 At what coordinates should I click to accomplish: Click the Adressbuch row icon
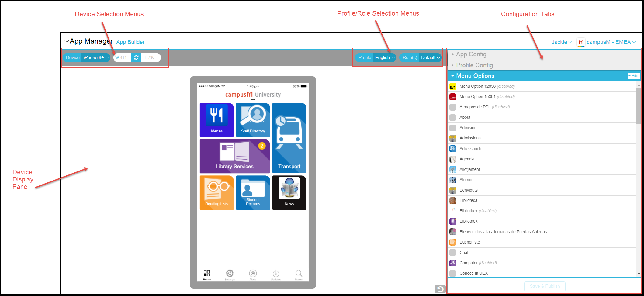point(453,149)
